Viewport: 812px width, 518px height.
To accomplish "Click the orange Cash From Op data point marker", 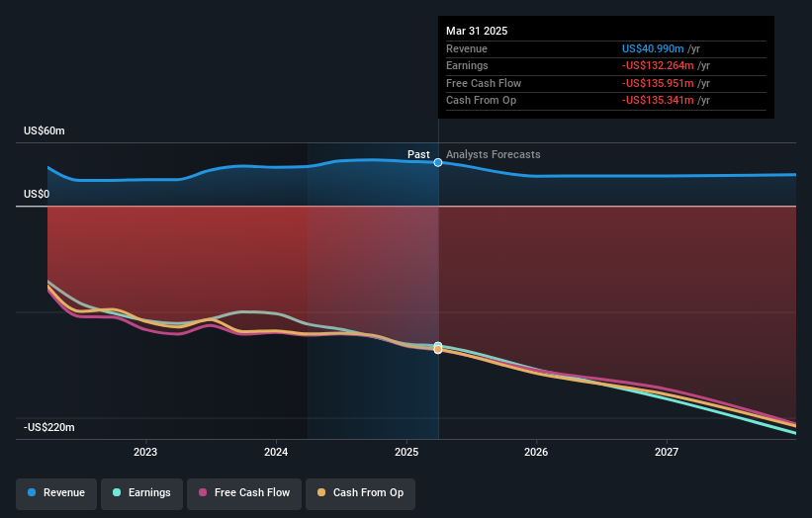I will pyautogui.click(x=438, y=350).
